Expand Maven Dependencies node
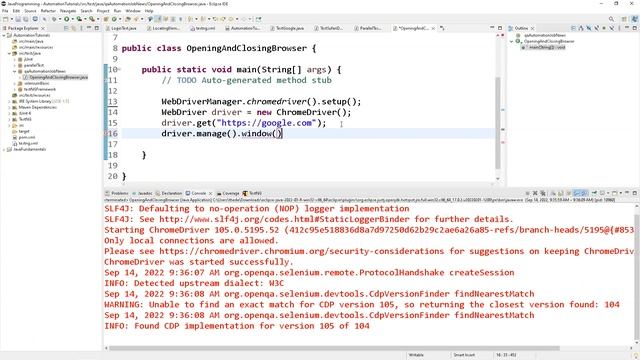This screenshot has height=360, width=640. pos(9,107)
